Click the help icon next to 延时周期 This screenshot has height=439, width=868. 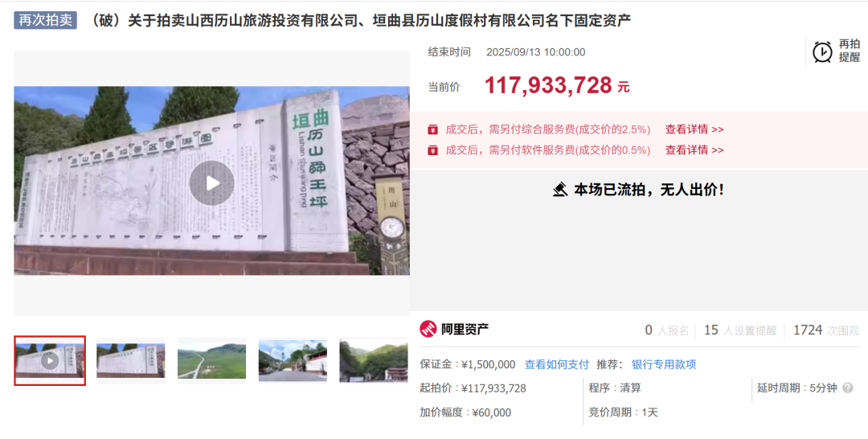point(848,388)
